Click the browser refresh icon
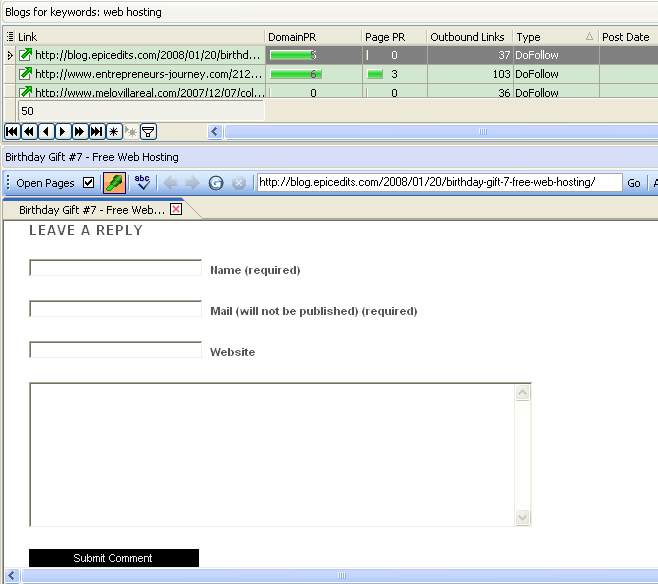This screenshot has width=658, height=584. click(216, 183)
